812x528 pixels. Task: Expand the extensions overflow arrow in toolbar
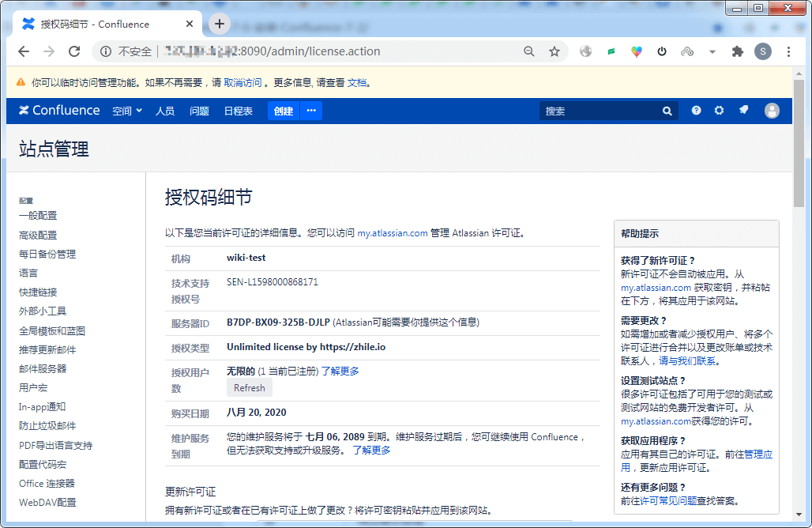click(x=712, y=51)
